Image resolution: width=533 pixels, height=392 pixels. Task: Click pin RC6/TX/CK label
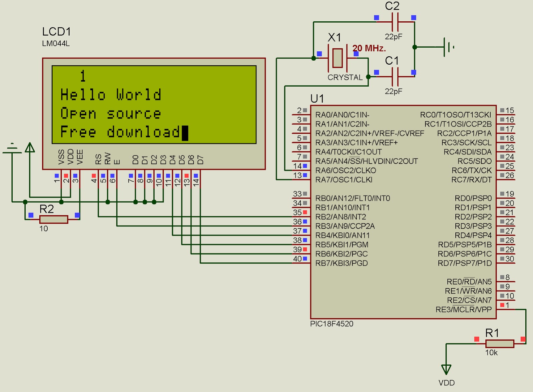[472, 171]
